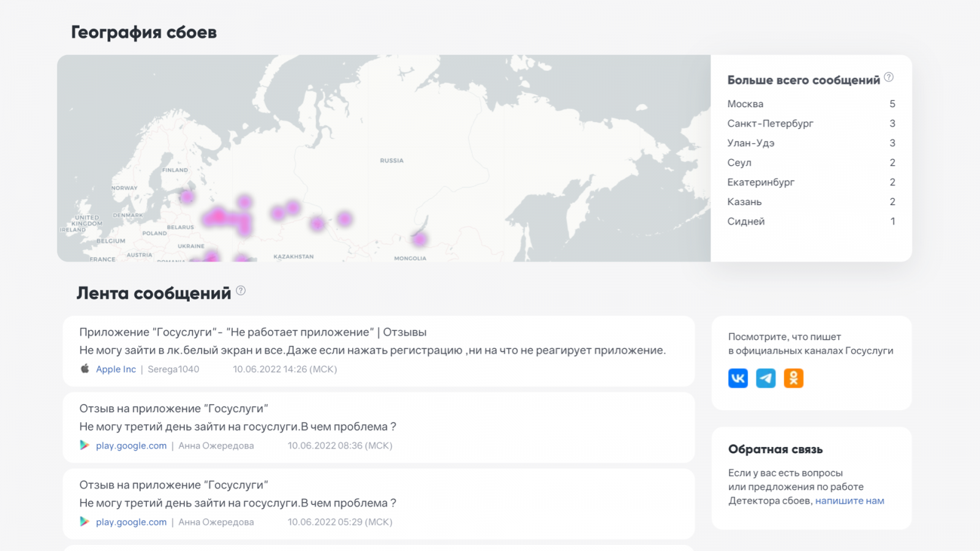Screen dimensions: 980x551
Task: Select Санкт-Петербург in the cities list
Action: [x=770, y=124]
